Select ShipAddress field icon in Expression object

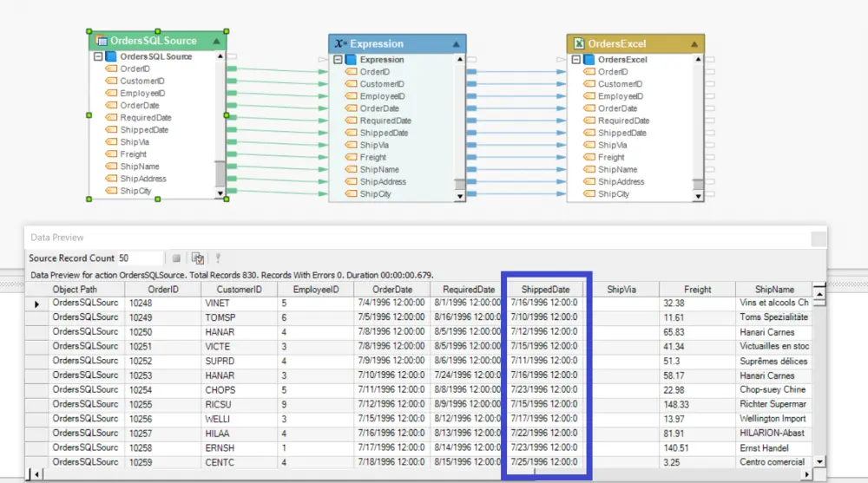tap(351, 181)
